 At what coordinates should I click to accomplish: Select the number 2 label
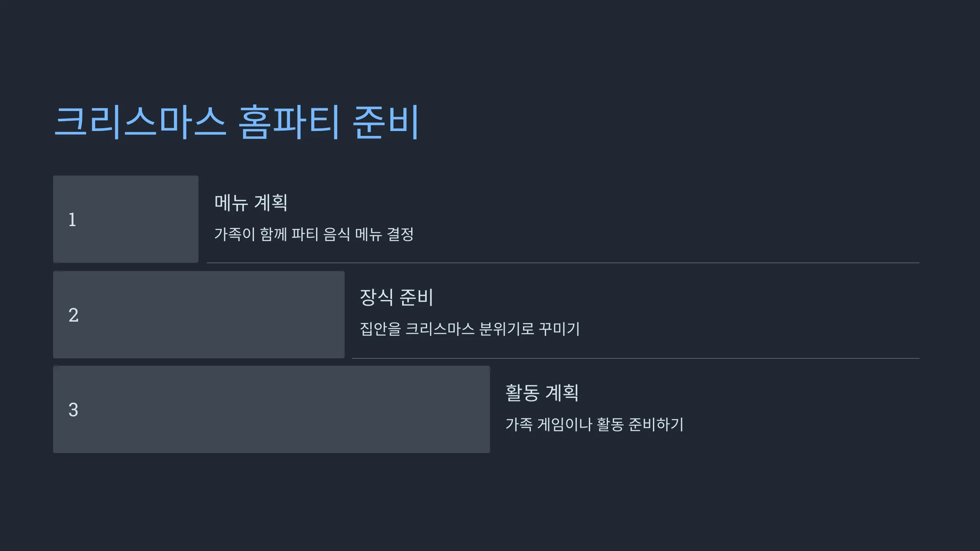73,315
